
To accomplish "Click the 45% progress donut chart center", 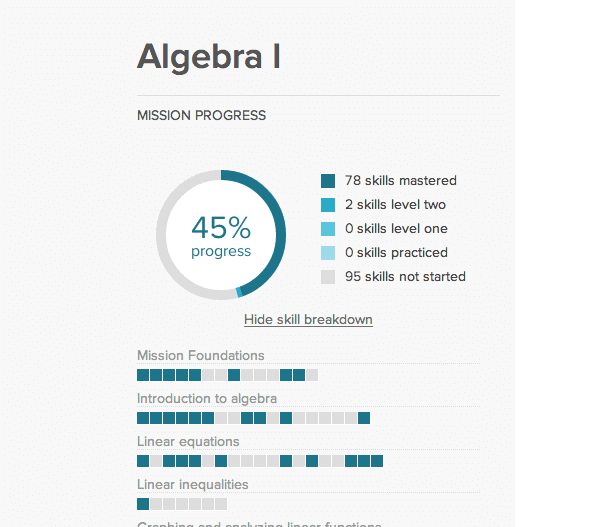I will pyautogui.click(x=221, y=235).
